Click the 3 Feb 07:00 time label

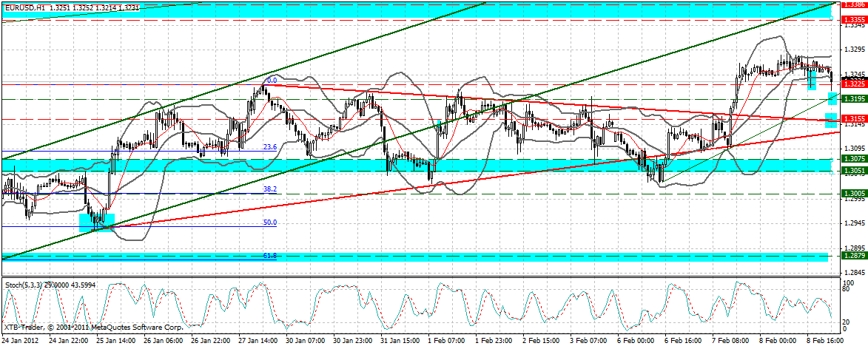589,341
